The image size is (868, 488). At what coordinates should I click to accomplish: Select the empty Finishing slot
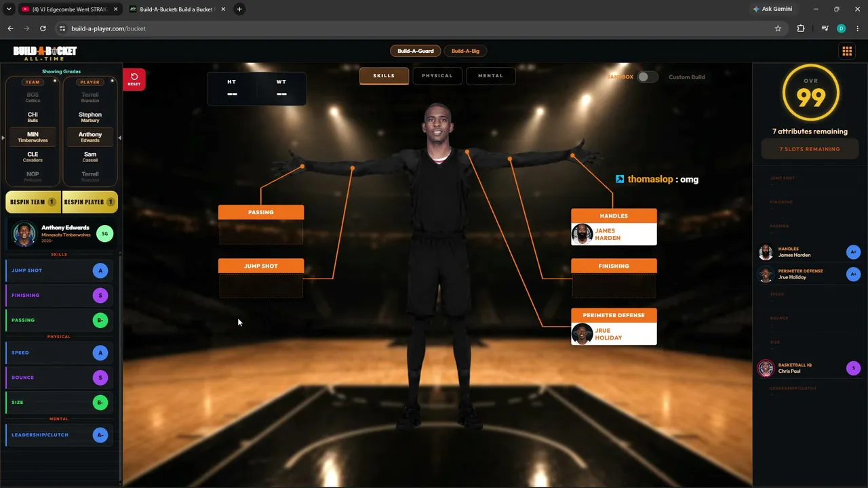[x=614, y=285]
